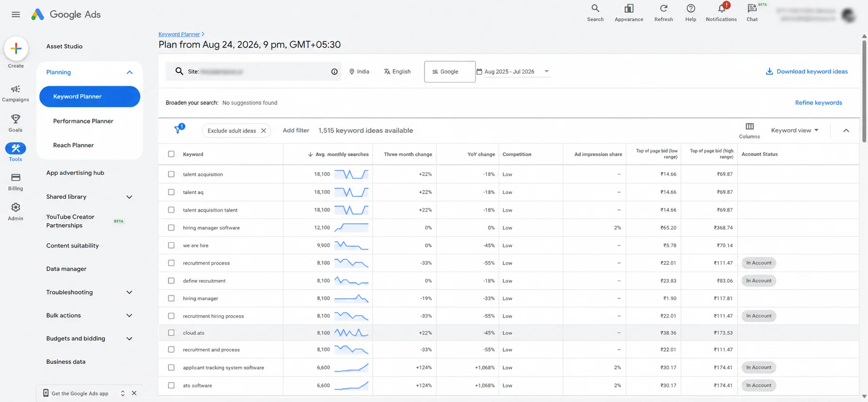Image resolution: width=868 pixels, height=402 pixels.
Task: Select the hiring manager software checkbox
Action: (x=171, y=228)
